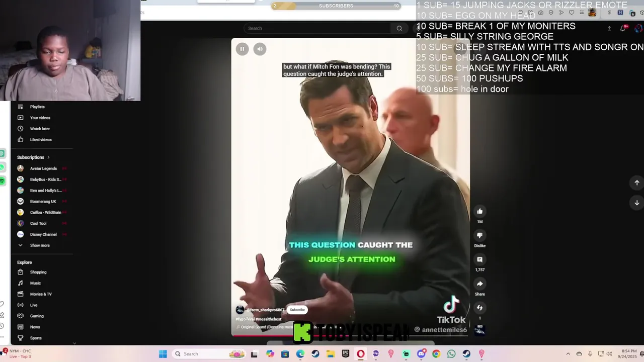Screen dimensions: 644x362
Task: Open Boomerang UK subscription
Action: [42, 202]
